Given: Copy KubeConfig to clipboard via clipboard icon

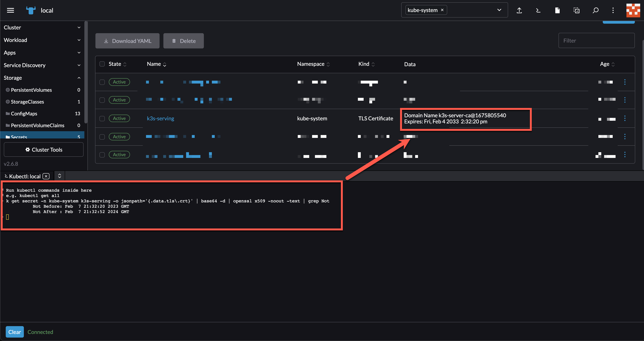Looking at the screenshot, I should (x=576, y=10).
